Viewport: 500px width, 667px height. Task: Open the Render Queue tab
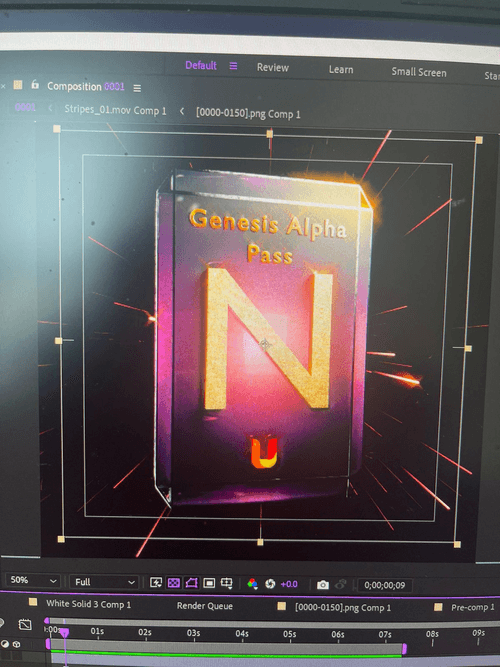205,606
